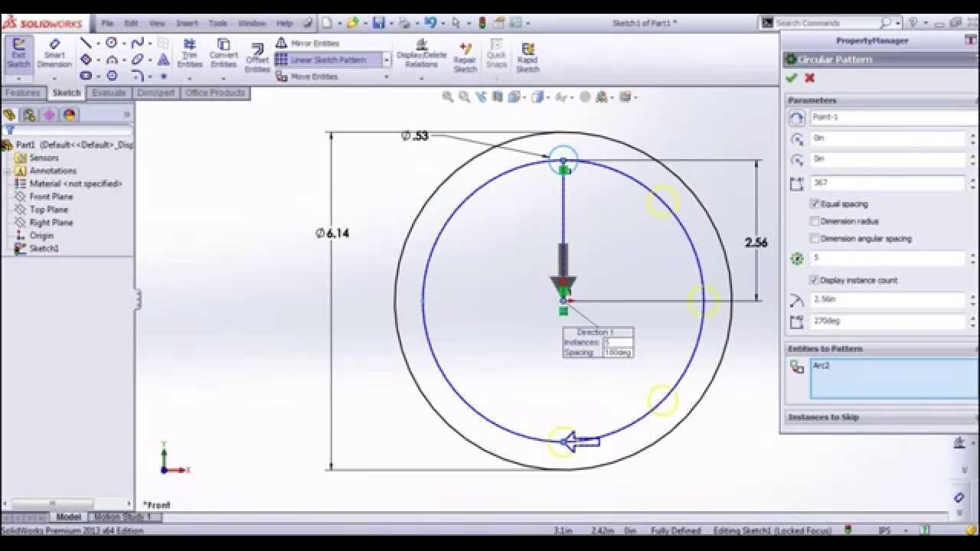
Task: Open the dropdown arrow beside the Circle tool
Action: point(124,44)
